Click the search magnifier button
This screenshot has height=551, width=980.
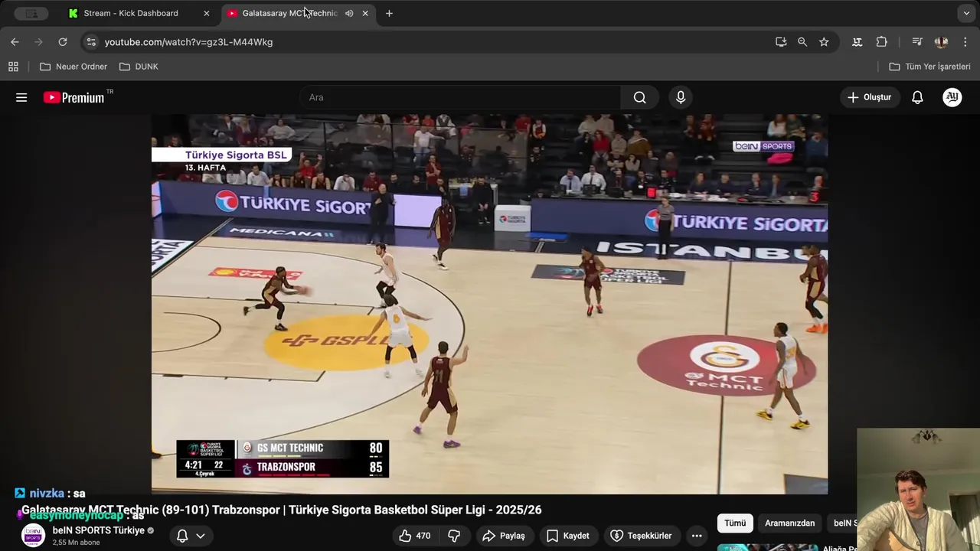640,97
